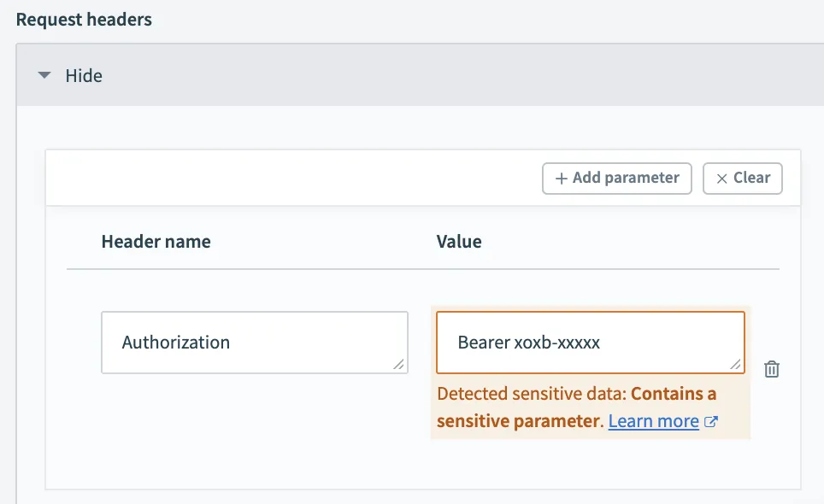Click the X icon in the Clear button
The height and width of the screenshot is (504, 824).
721,179
